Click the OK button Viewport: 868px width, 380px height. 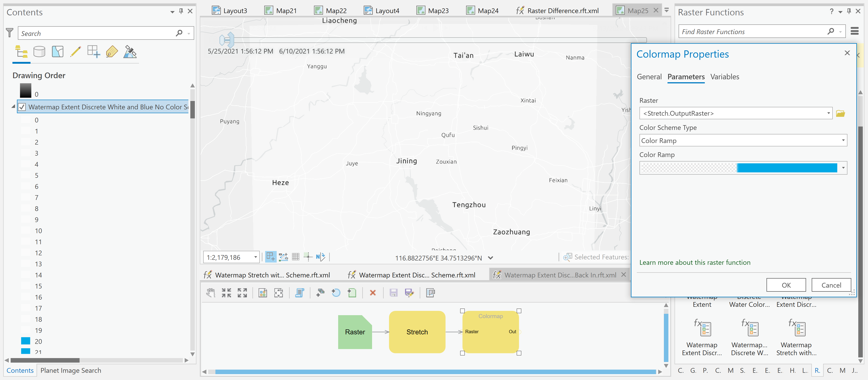click(x=786, y=285)
